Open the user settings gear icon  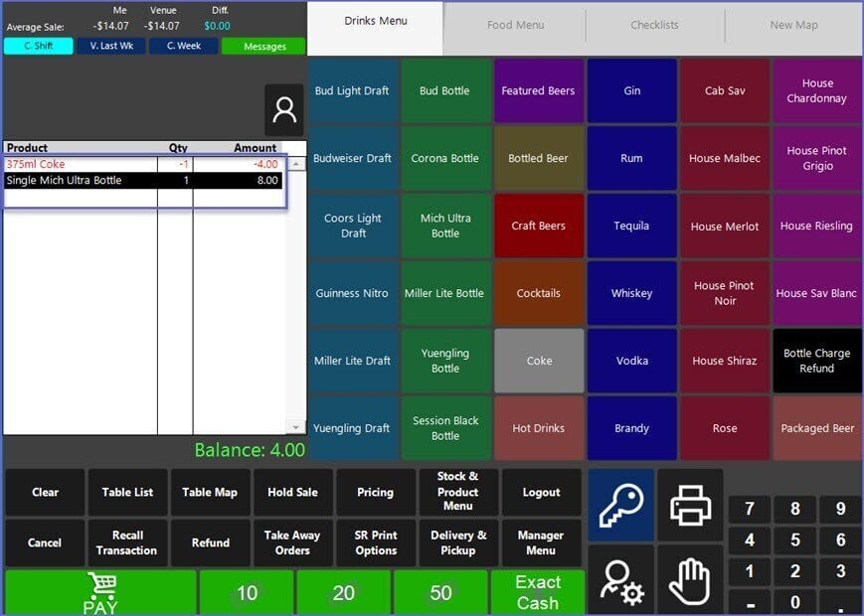pos(620,581)
